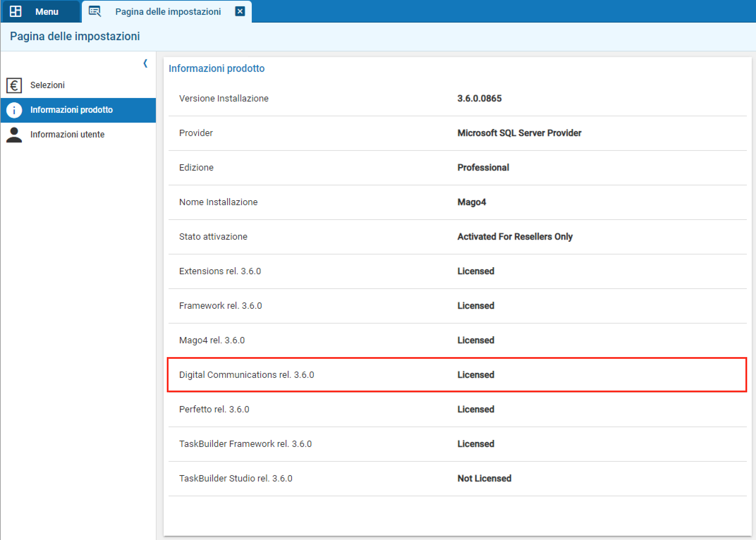
Task: Click TaskBuilder Framework rel. 3.6.0 label
Action: 245,444
